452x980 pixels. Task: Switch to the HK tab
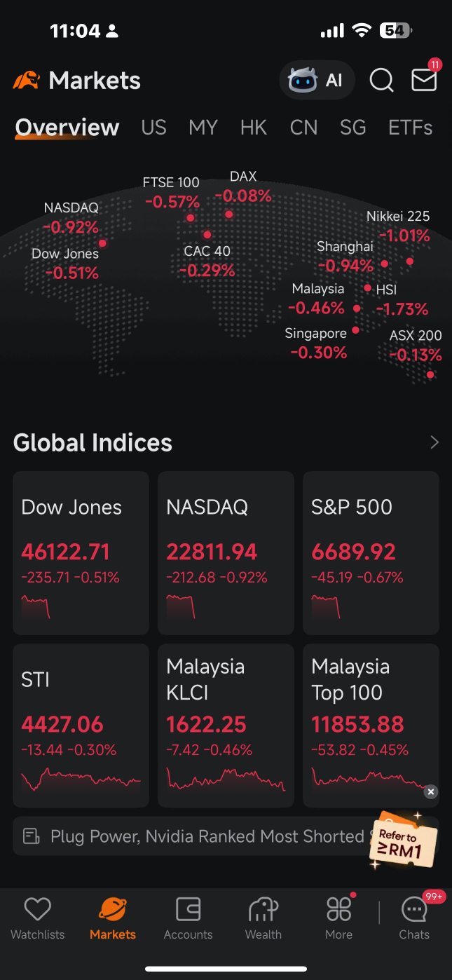click(254, 128)
